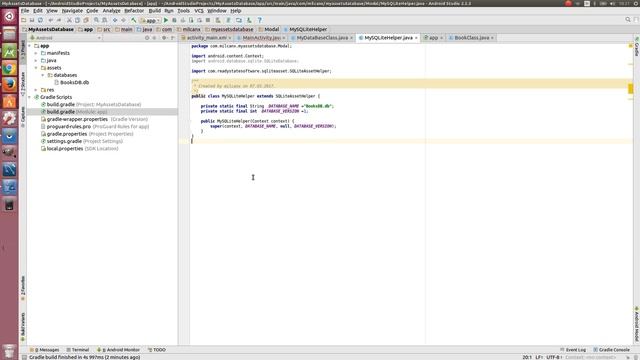The height and width of the screenshot is (360, 640).
Task: Open the VCS menu
Action: tap(199, 11)
